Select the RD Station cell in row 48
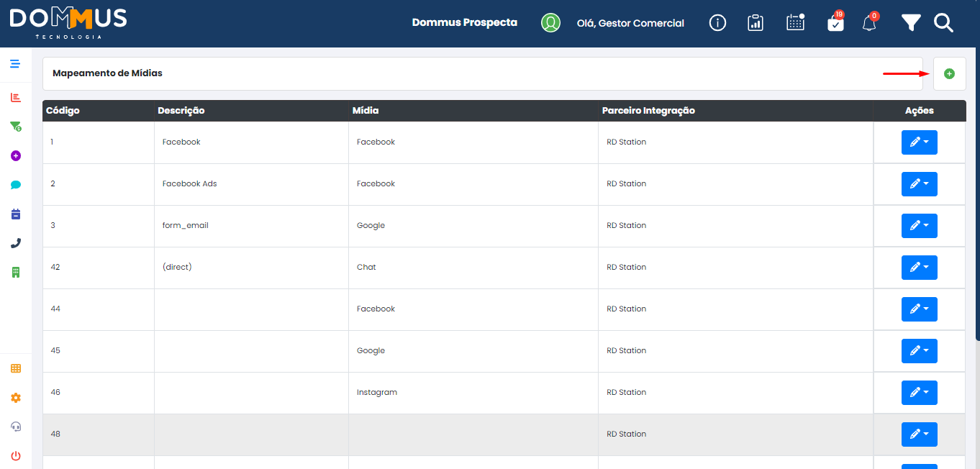The width and height of the screenshot is (980, 469). coord(735,434)
